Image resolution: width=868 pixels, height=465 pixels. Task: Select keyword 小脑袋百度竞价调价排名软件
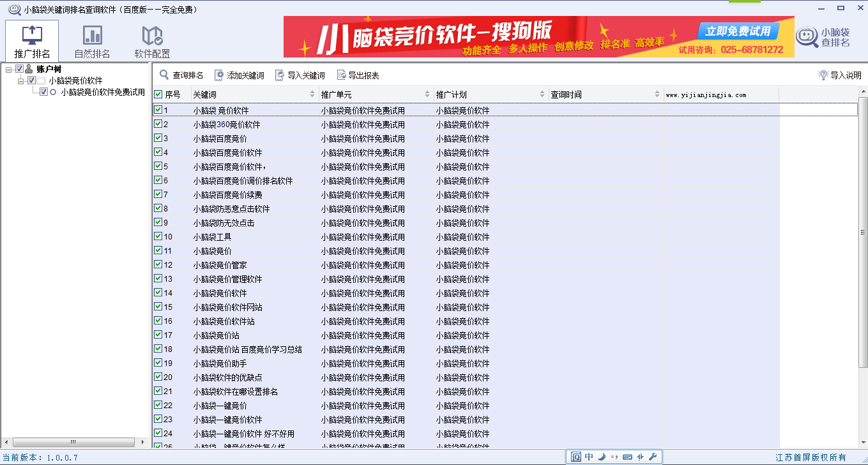(x=243, y=181)
